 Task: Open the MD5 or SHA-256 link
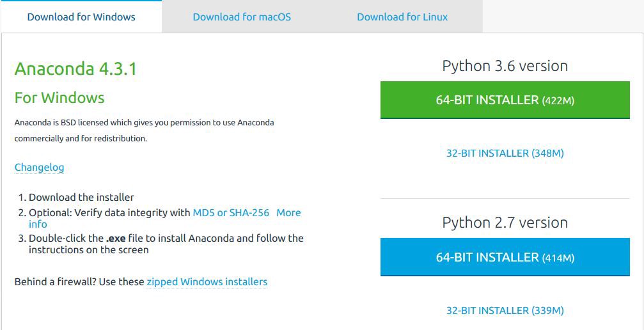(231, 213)
